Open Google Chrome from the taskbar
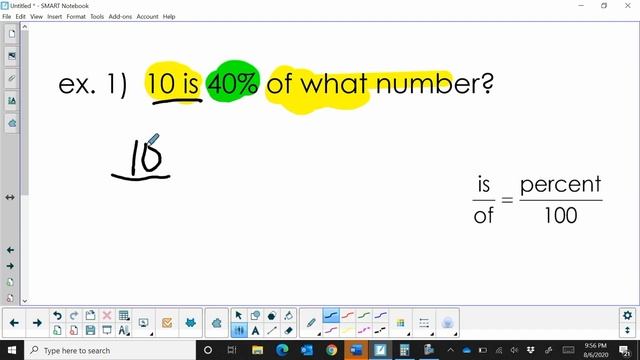This screenshot has height=360, width=640. point(331,350)
